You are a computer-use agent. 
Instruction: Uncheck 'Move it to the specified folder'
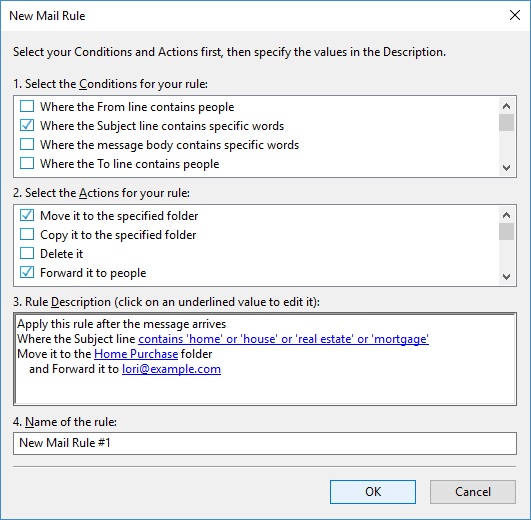click(27, 215)
